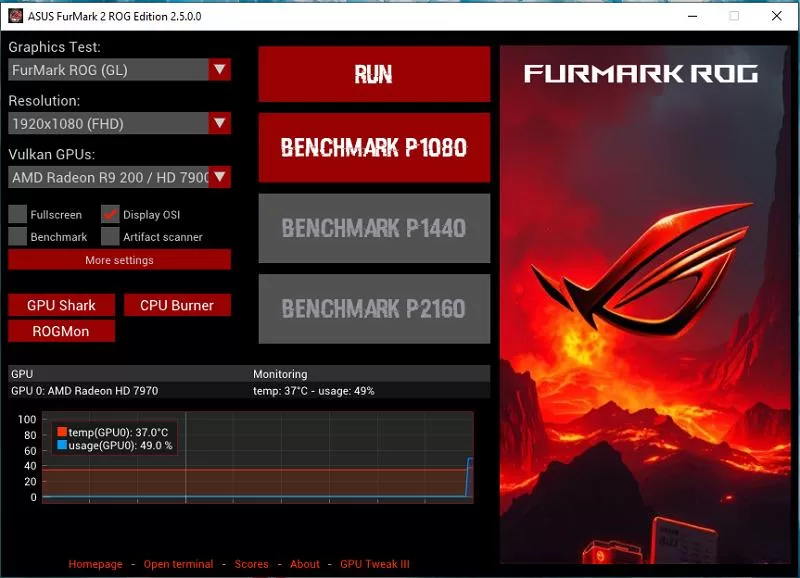Open the About link
The height and width of the screenshot is (578, 800).
305,564
